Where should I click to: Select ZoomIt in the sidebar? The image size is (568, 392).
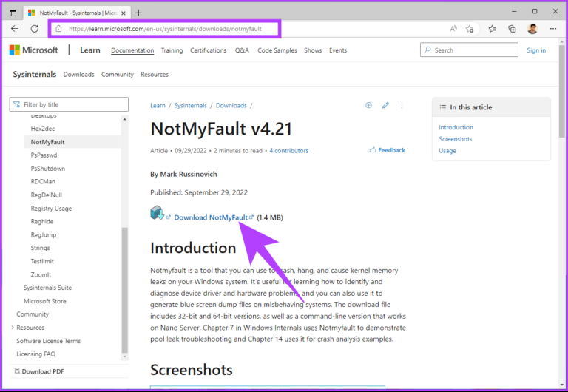point(41,274)
